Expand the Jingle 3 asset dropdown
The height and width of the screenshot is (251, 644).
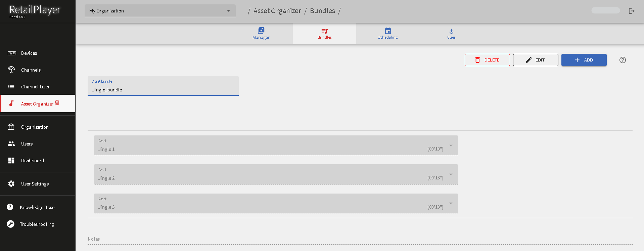pyautogui.click(x=451, y=204)
